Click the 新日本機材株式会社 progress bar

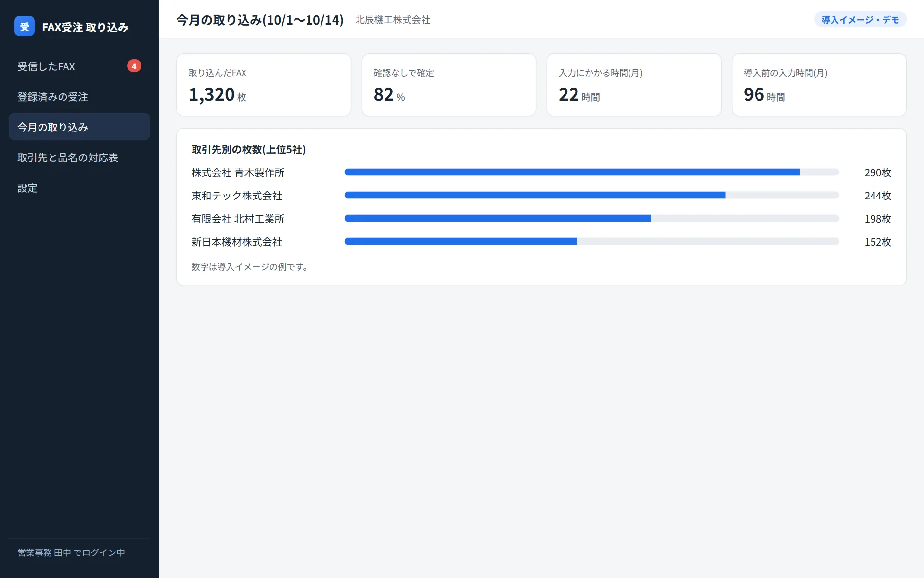pos(591,241)
